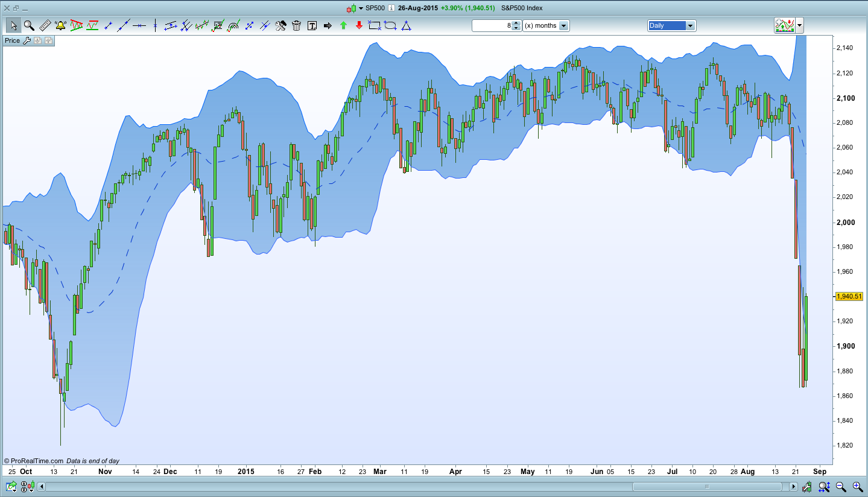The image size is (868, 497).
Task: Click the info icon next to SP500
Action: click(391, 8)
